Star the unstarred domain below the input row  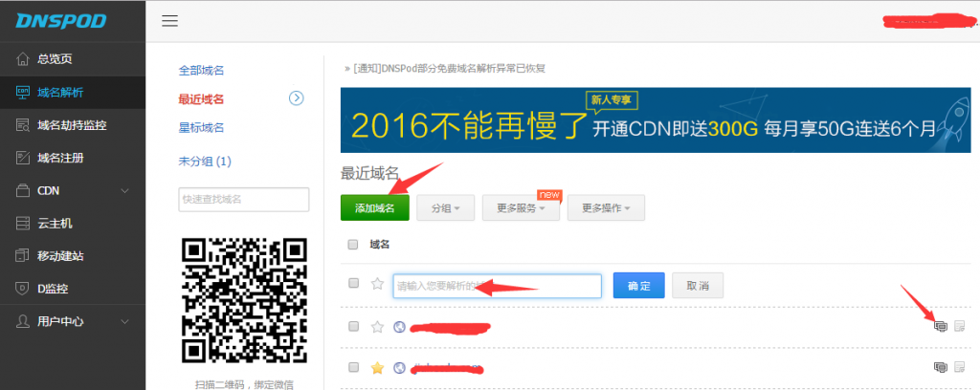[377, 326]
